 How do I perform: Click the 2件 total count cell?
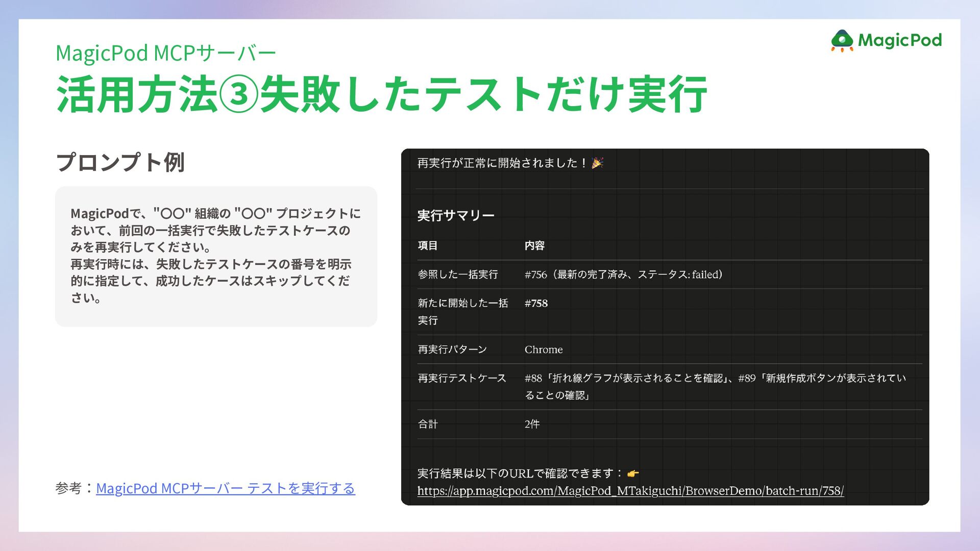point(532,424)
